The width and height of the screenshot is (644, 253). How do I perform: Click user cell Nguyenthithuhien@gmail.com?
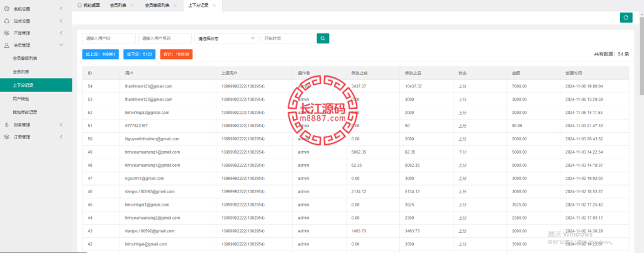coord(152,139)
